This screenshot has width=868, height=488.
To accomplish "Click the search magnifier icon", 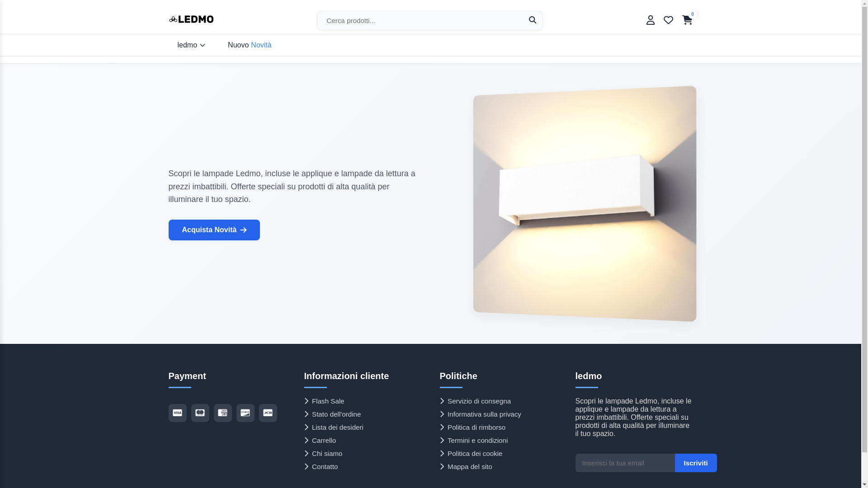I will (533, 20).
